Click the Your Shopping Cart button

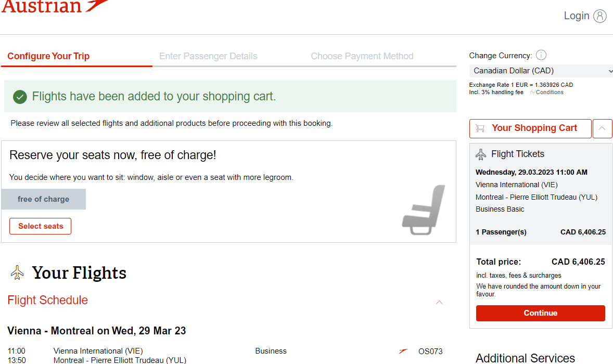pyautogui.click(x=530, y=128)
